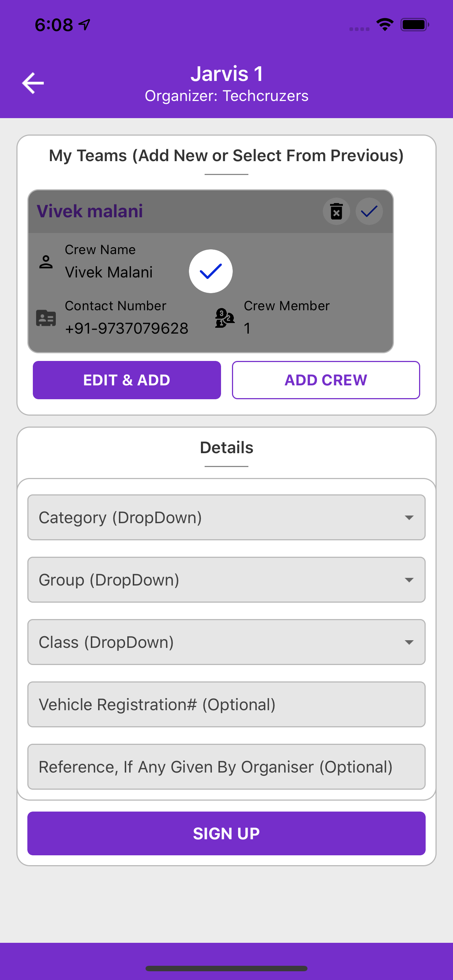Screen dimensions: 453x980
Task: Focus the Vehicle Registration# field
Action: pos(226,705)
